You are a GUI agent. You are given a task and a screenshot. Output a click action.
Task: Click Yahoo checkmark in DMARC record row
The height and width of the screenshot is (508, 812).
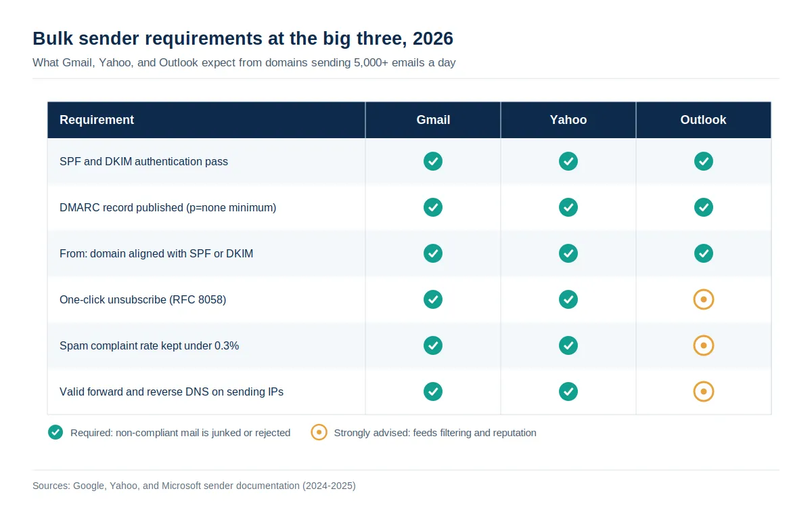point(568,207)
